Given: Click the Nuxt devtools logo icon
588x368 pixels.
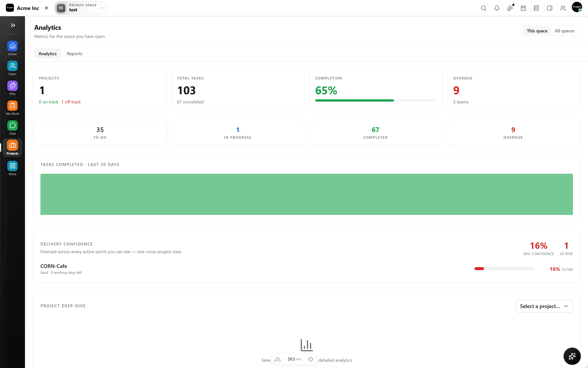Looking at the screenshot, I should (x=277, y=359).
